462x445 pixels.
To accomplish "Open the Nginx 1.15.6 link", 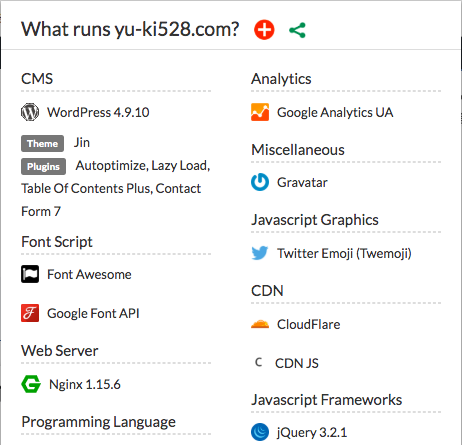I will (85, 384).
